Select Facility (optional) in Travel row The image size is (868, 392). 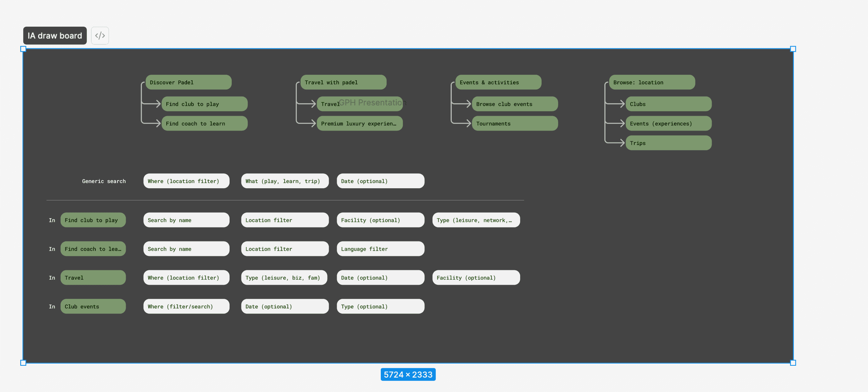tap(476, 278)
